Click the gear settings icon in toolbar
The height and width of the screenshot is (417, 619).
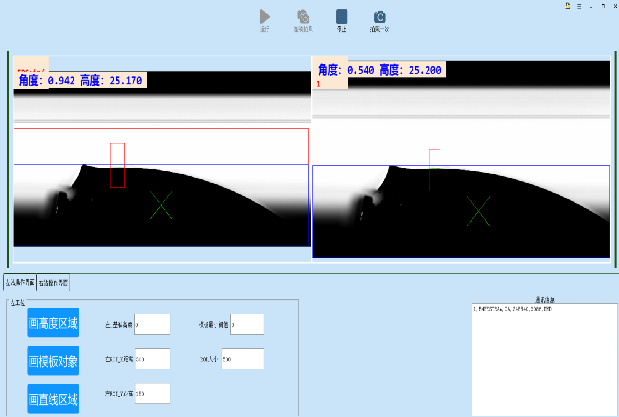301,17
